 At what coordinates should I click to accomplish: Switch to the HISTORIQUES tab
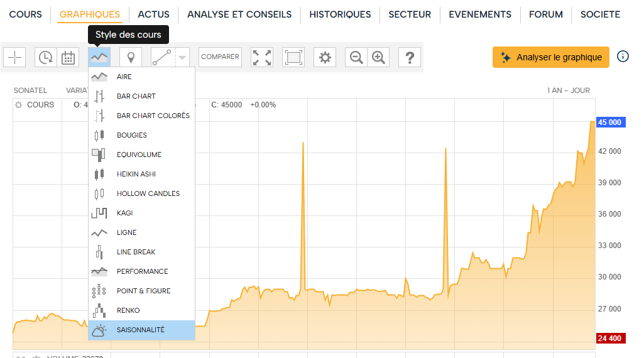click(x=340, y=14)
